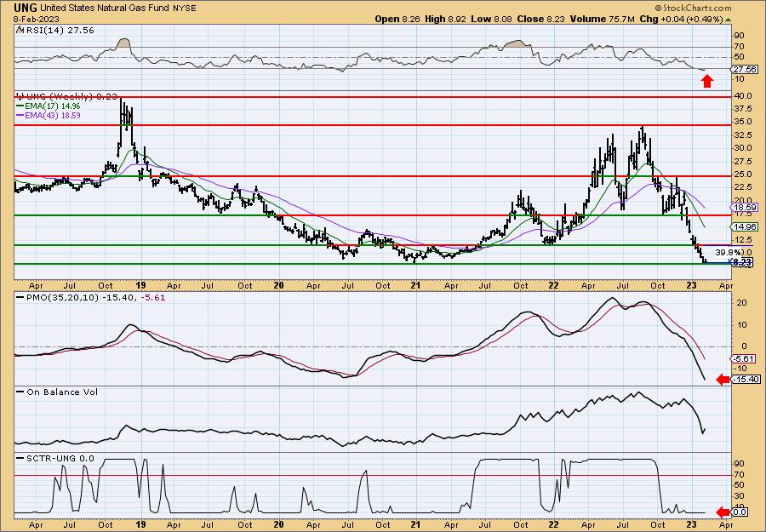The image size is (766, 532).
Task: Click the 'Chg +0.04 (+0.49%)' value
Action: [683, 19]
